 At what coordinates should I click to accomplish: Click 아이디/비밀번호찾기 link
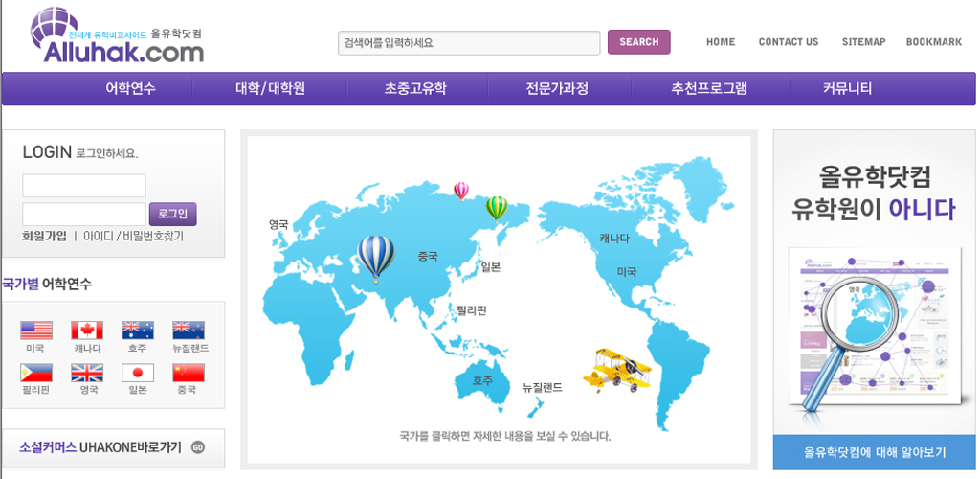133,236
